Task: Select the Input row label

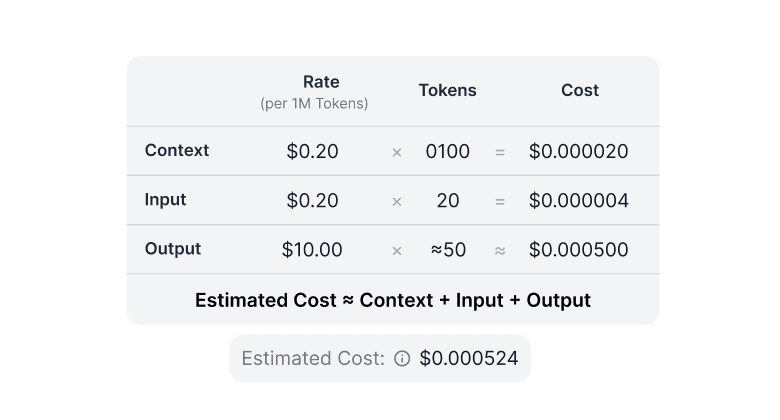Action: 166,200
